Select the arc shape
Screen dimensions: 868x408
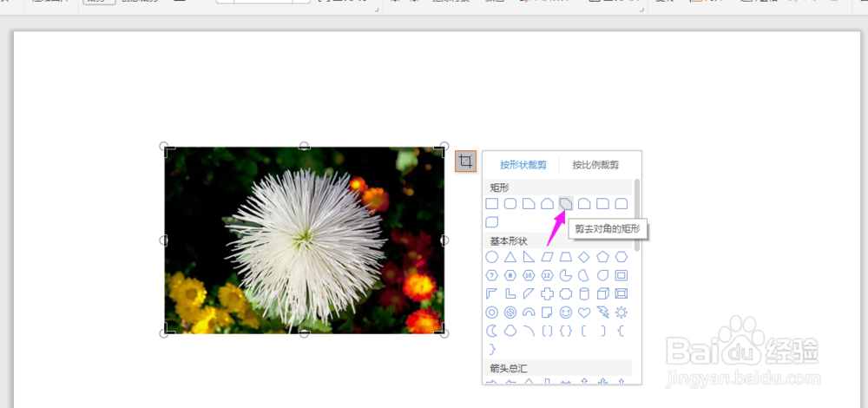[x=529, y=331]
